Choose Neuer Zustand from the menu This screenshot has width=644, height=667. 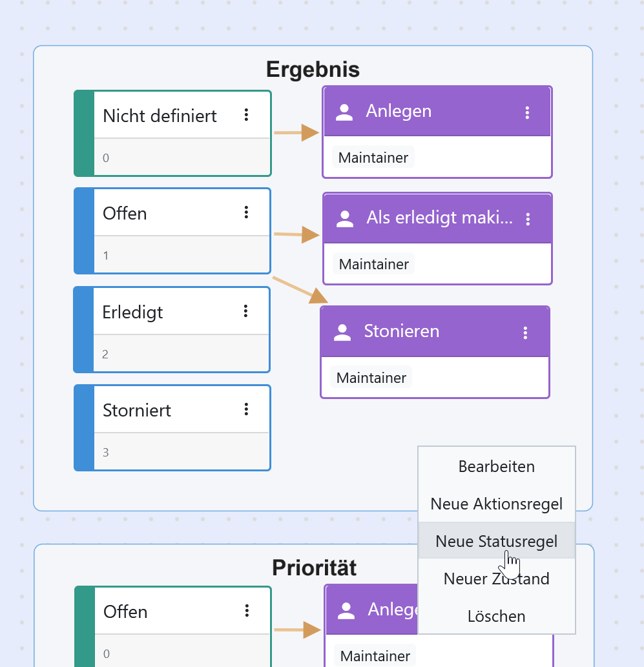coord(496,579)
